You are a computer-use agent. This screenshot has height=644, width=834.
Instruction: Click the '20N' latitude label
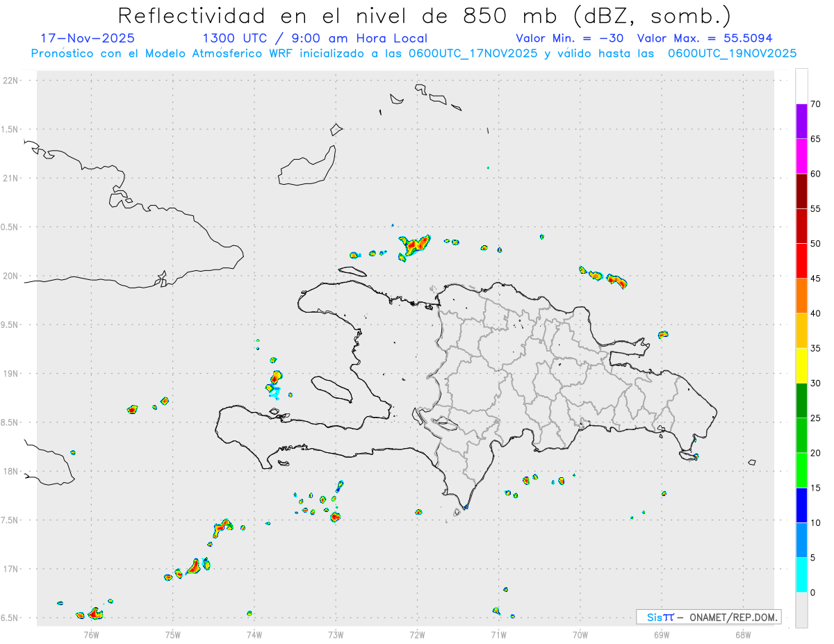tap(11, 276)
